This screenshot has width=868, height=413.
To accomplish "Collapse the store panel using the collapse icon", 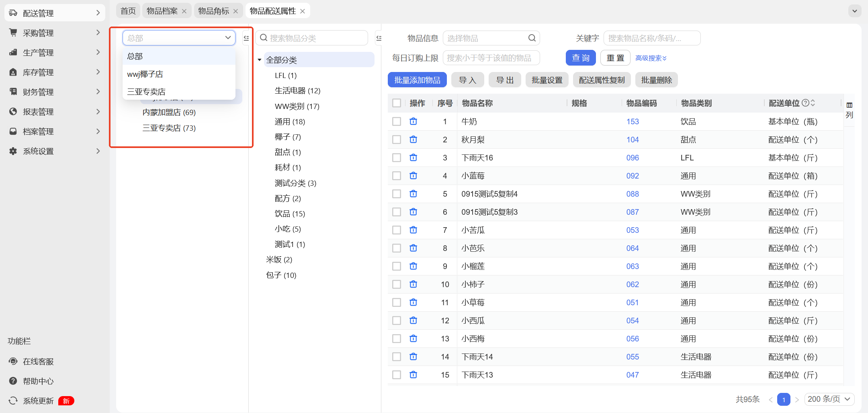I will pos(246,38).
